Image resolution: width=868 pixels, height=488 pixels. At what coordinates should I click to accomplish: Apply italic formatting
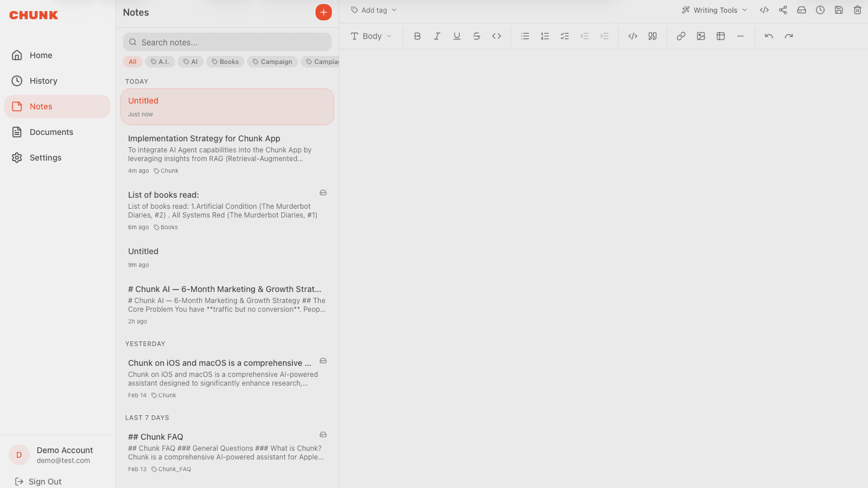437,36
